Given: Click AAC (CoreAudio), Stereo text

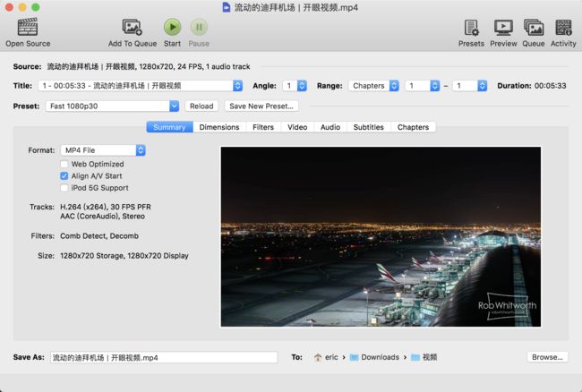Looking at the screenshot, I should click(102, 217).
